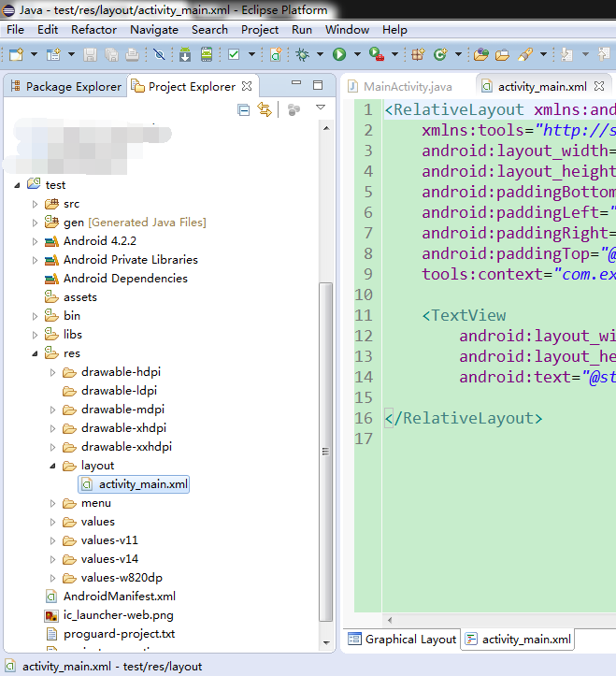616x676 pixels.
Task: Open the Run dropdown arrow
Action: (357, 54)
